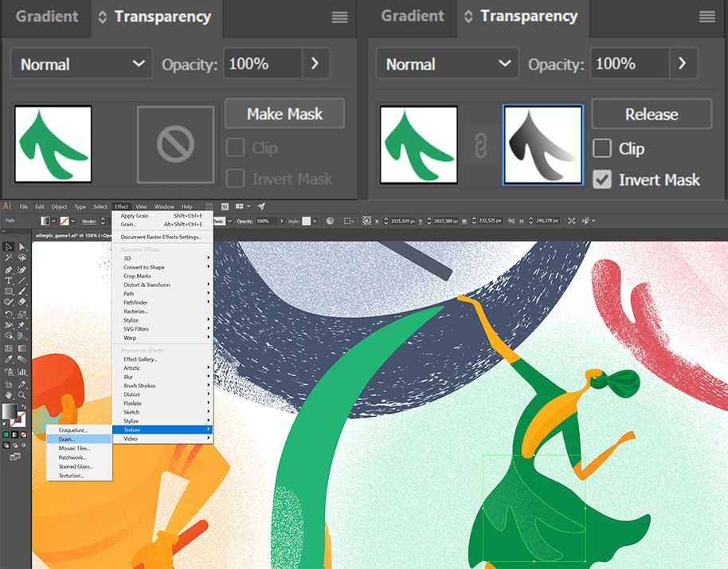Viewport: 728px width, 569px height.
Task: Select the Pen tool
Action: tap(8, 270)
